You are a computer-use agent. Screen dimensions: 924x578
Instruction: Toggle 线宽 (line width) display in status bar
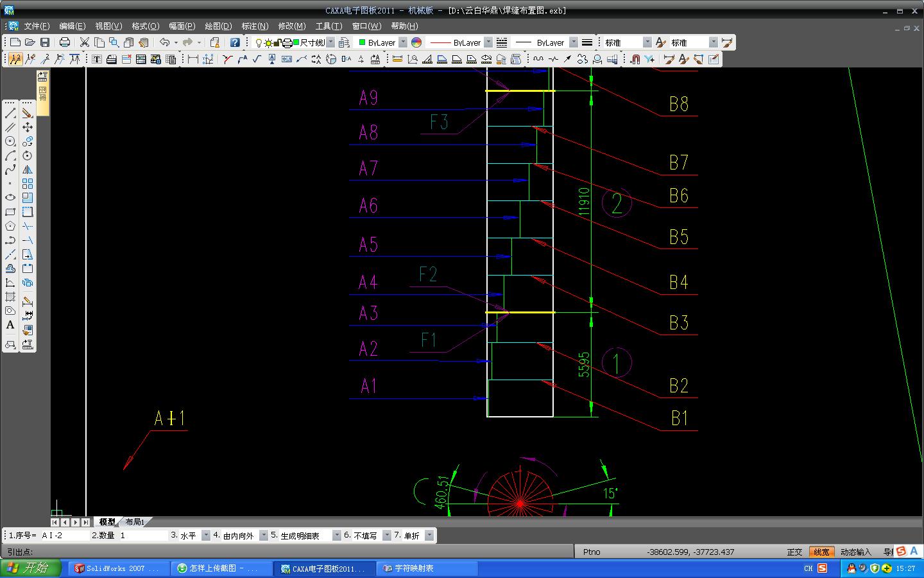click(821, 552)
